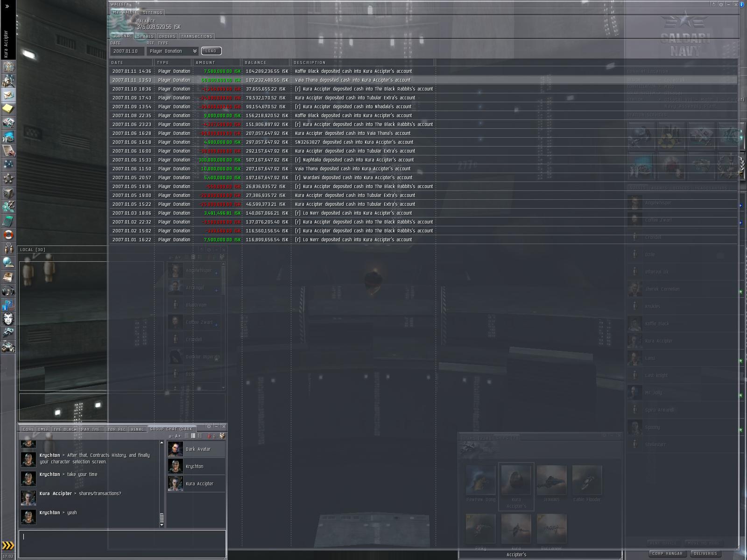
Task: Sort journal by the Date column header
Action: pos(132,62)
